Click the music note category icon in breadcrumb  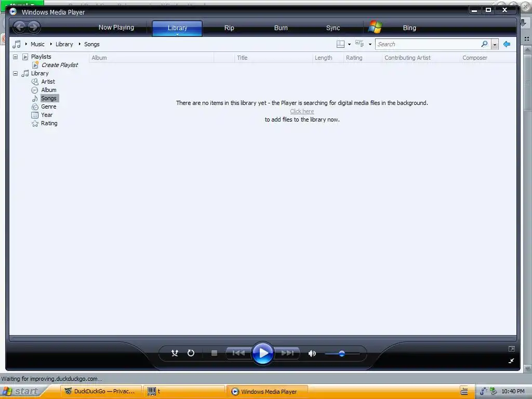[x=17, y=44]
